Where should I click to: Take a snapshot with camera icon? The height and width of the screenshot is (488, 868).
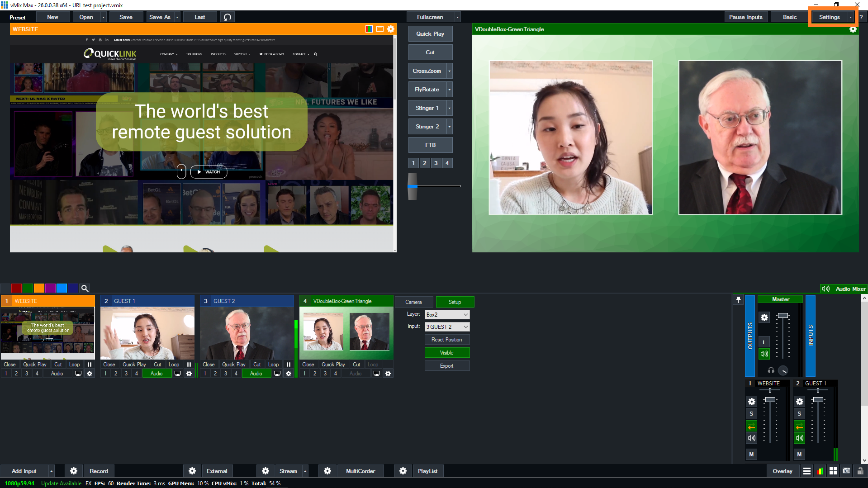pos(846,471)
